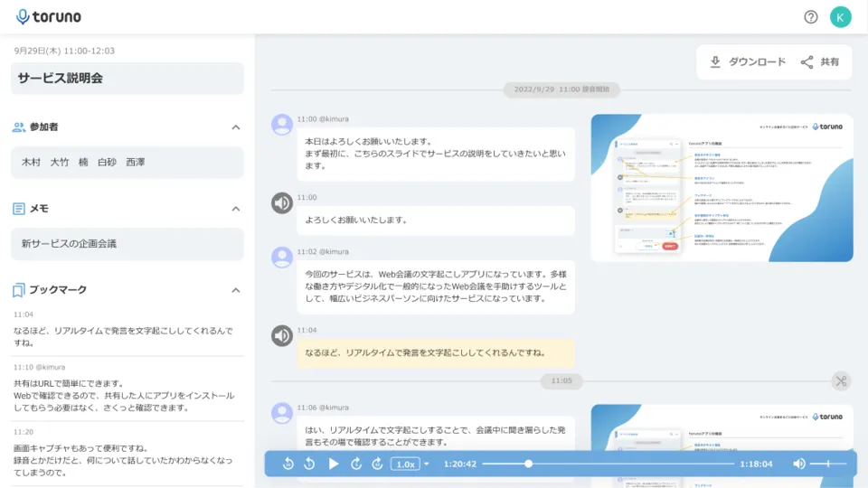Image resolution: width=868 pixels, height=488 pixels.
Task: Click the highlighted なるほど、リアルタイムで message
Action: pos(436,353)
